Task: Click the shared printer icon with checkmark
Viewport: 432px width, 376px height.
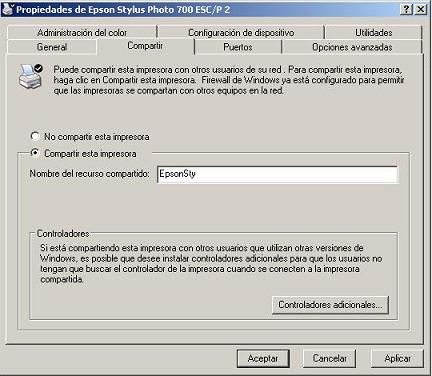Action: pyautogui.click(x=31, y=76)
